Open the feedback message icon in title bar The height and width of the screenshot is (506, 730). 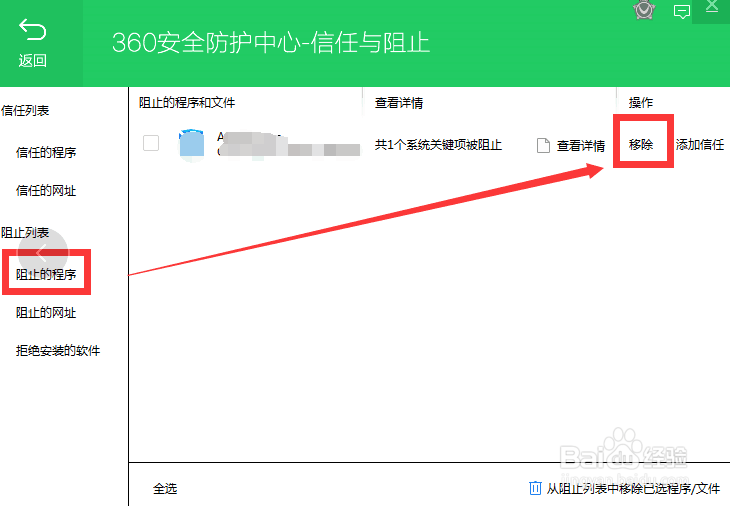click(x=682, y=12)
